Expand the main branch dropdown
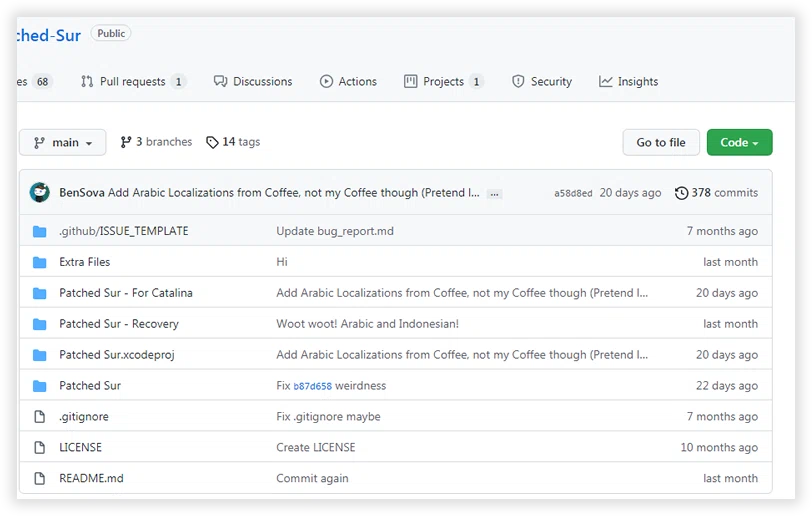The width and height of the screenshot is (812, 516). (x=63, y=142)
